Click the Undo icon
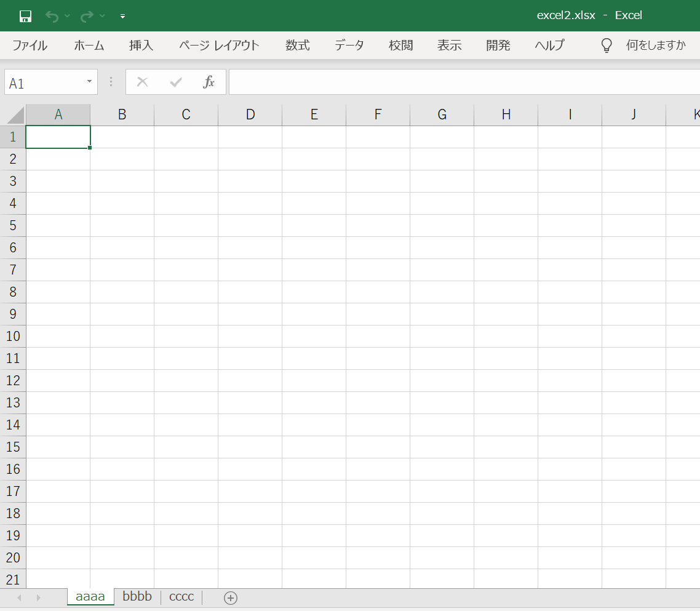 click(x=52, y=15)
